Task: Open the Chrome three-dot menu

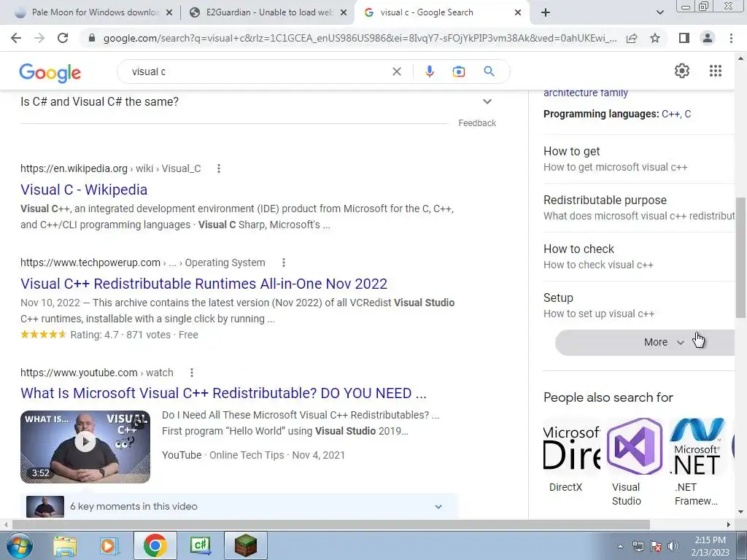Action: click(x=731, y=38)
